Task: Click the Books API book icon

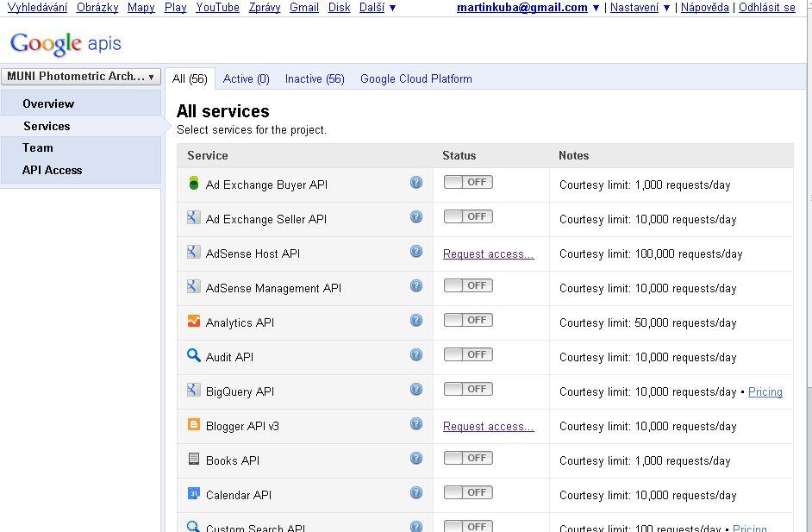Action: pyautogui.click(x=194, y=459)
